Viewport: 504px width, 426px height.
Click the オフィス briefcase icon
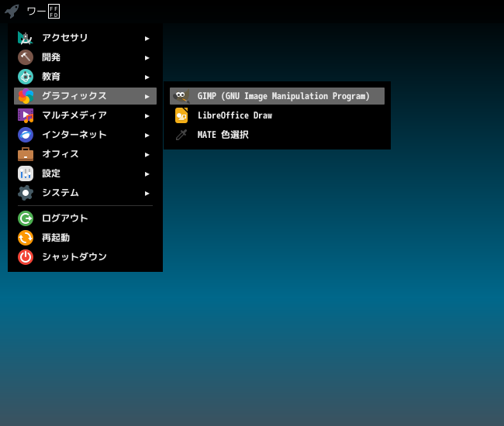pyautogui.click(x=26, y=154)
